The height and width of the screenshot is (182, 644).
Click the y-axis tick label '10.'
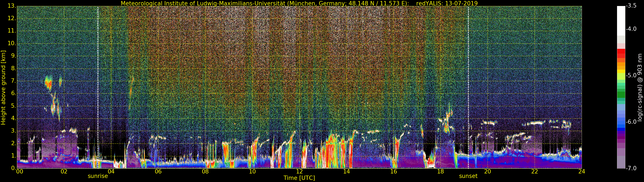[x=12, y=43]
